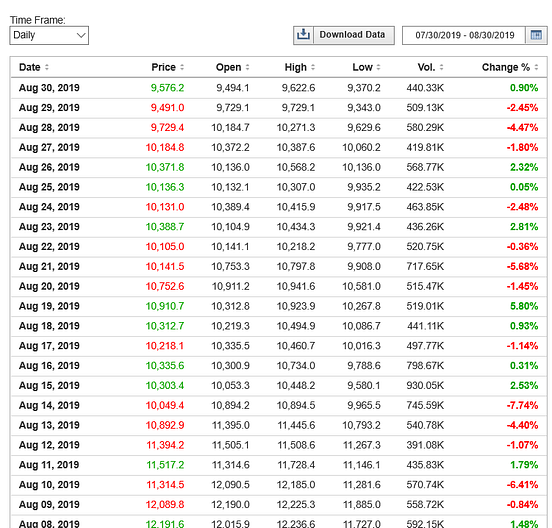Open the Time Frame Daily dropdown

click(49, 36)
